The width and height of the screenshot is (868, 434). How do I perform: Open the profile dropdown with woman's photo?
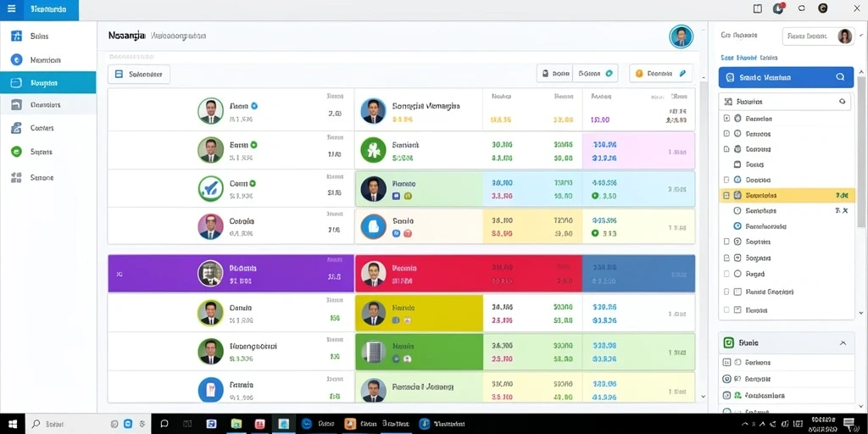818,36
